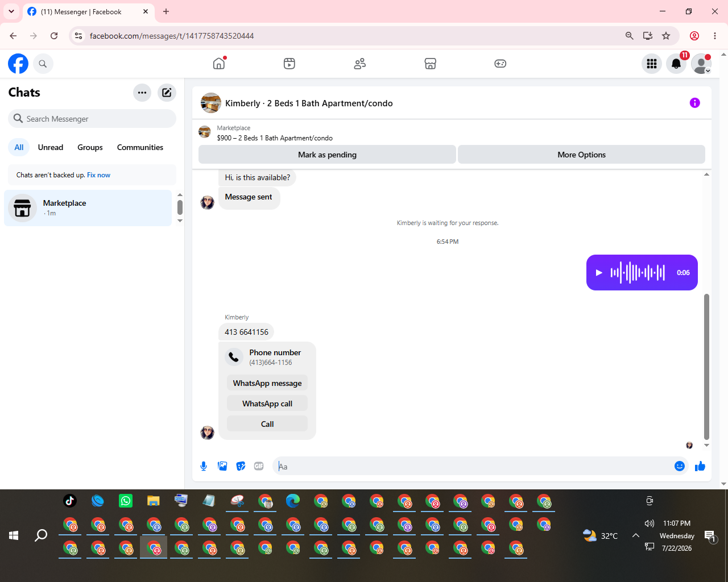Image resolution: width=728 pixels, height=582 pixels.
Task: Show hidden system tray icons chevron
Action: click(636, 535)
